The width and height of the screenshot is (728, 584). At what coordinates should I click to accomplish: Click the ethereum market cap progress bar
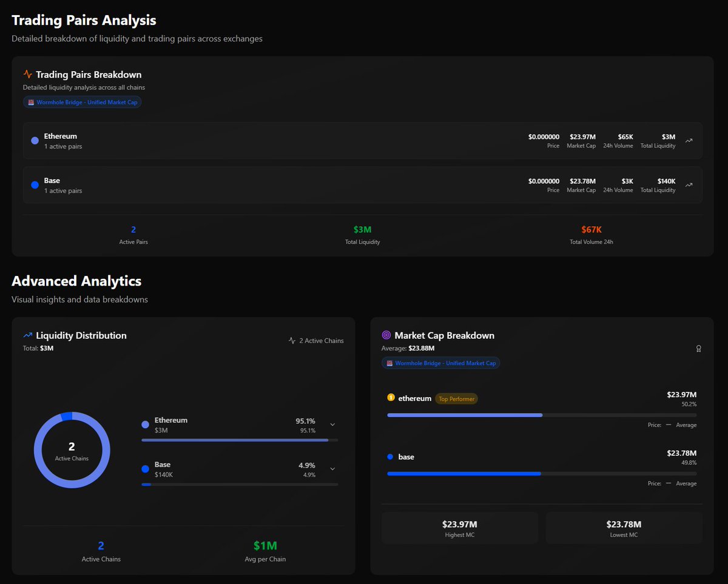click(x=542, y=415)
